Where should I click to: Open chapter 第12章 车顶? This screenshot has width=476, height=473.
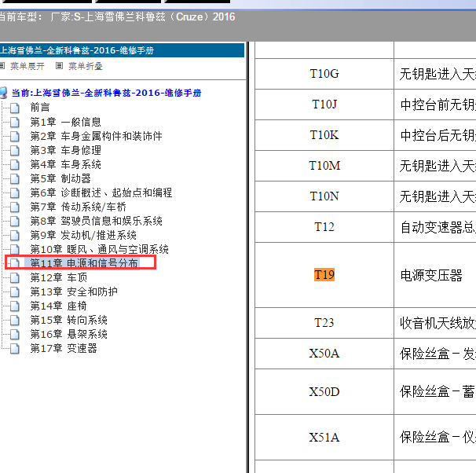(x=59, y=277)
